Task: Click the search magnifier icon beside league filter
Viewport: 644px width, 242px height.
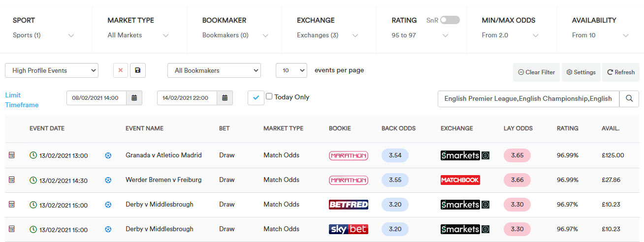Action: [629, 98]
